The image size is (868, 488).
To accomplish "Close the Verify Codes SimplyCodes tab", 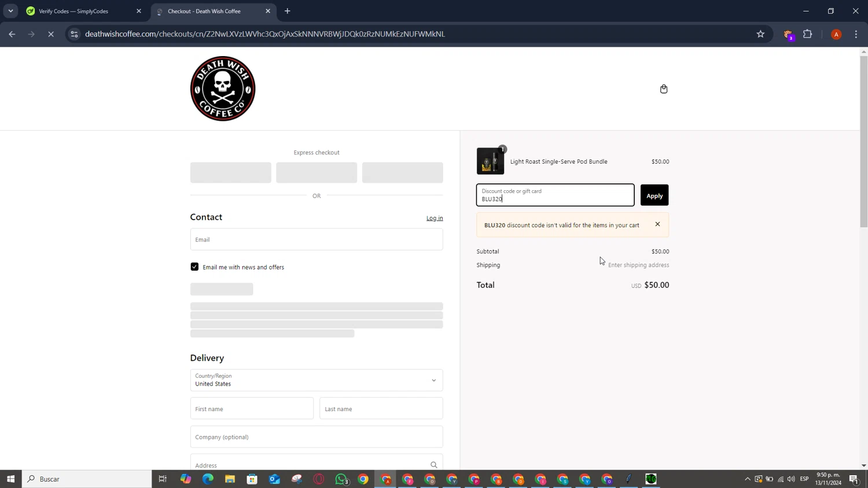I will point(139,11).
